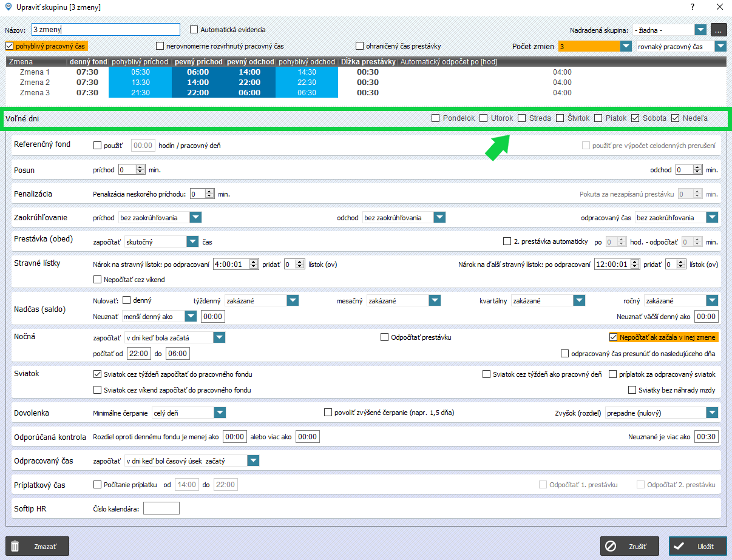The image size is (732, 560).
Task: Click Nárok na ďalší stravný lístok time field
Action: click(617, 264)
